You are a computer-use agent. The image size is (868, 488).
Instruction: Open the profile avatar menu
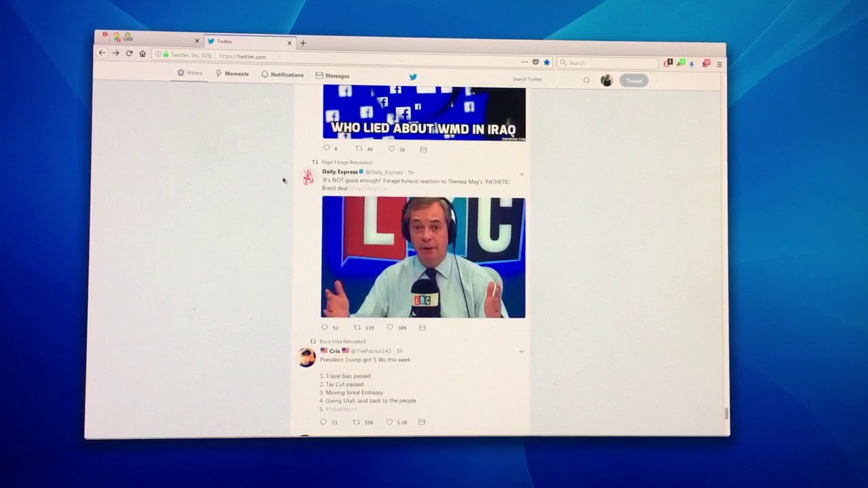(606, 80)
